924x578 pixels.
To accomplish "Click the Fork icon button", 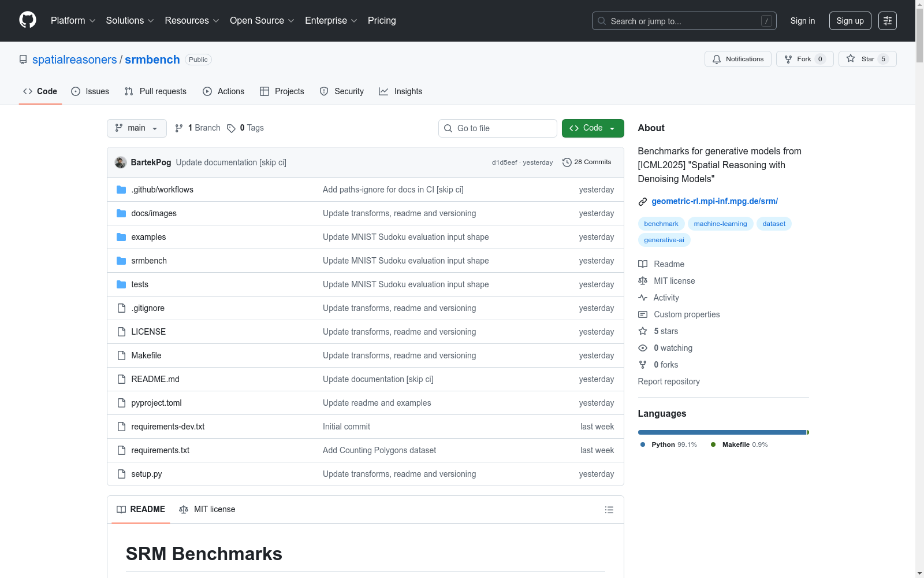I will [805, 59].
